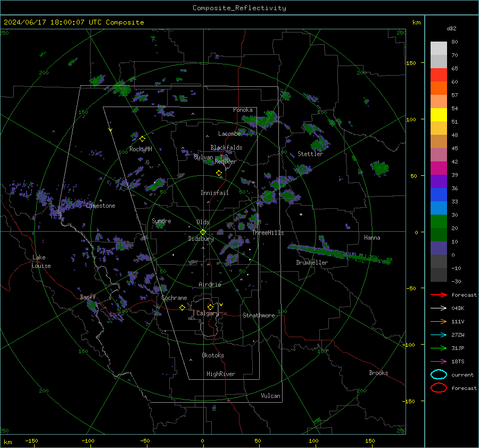This screenshot has height=448, width=479.
Task: Click the Strathmore label
Action: pyautogui.click(x=259, y=315)
